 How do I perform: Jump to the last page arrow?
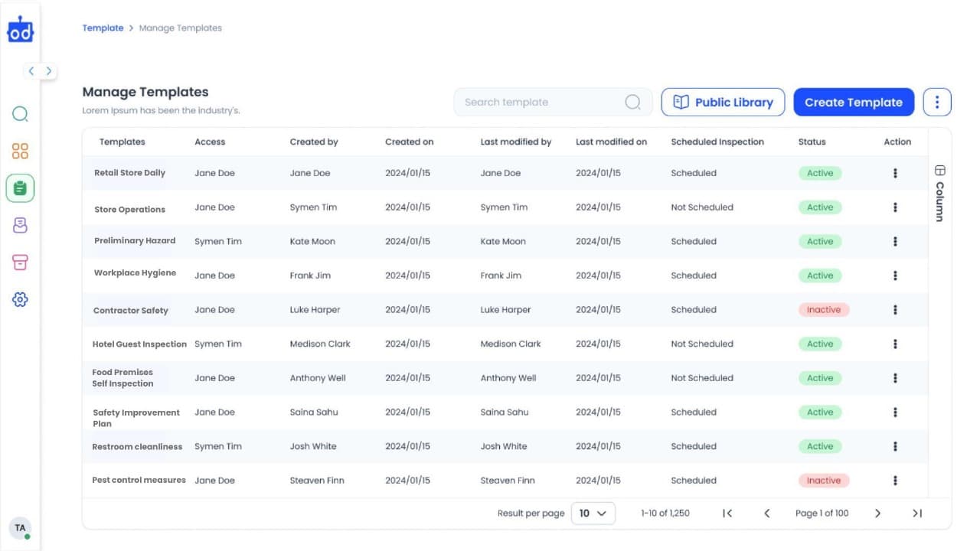[x=917, y=514]
